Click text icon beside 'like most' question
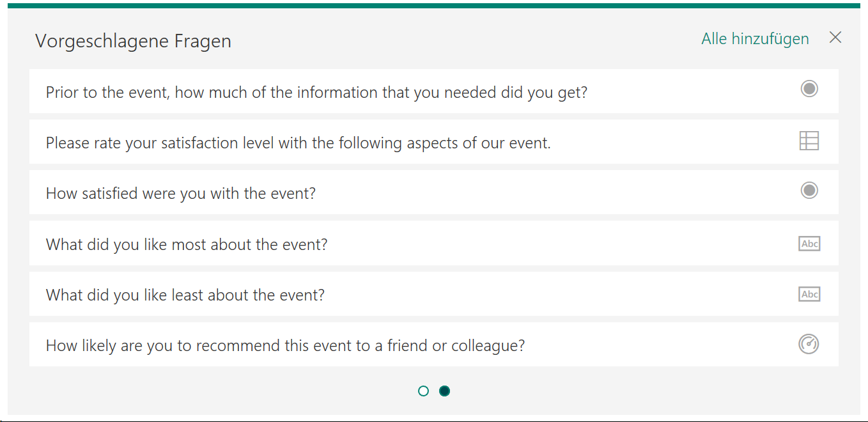Viewport: 868px width, 422px height. click(x=809, y=244)
